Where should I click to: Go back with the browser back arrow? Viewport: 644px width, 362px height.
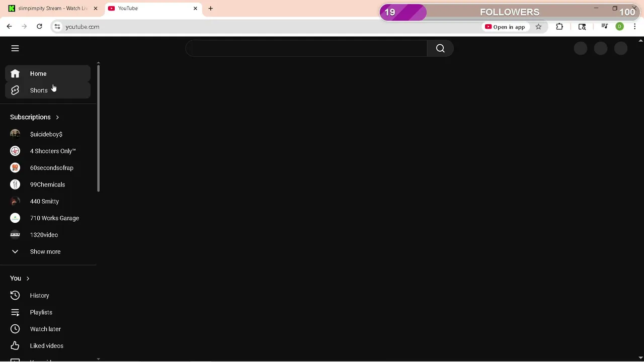9,27
